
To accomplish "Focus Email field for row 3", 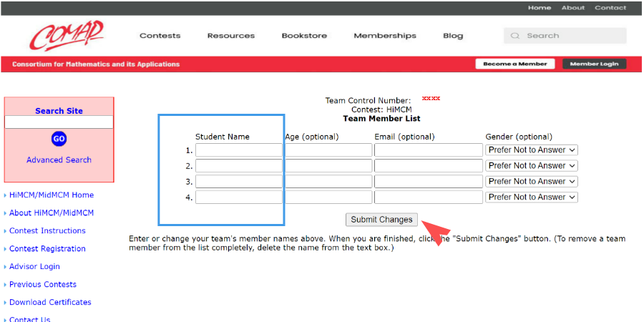I will tap(429, 182).
